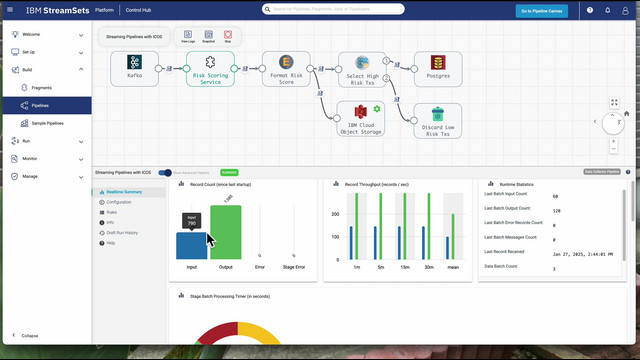Click Go to Pipeline Canvas button
640x360 pixels.
(542, 11)
